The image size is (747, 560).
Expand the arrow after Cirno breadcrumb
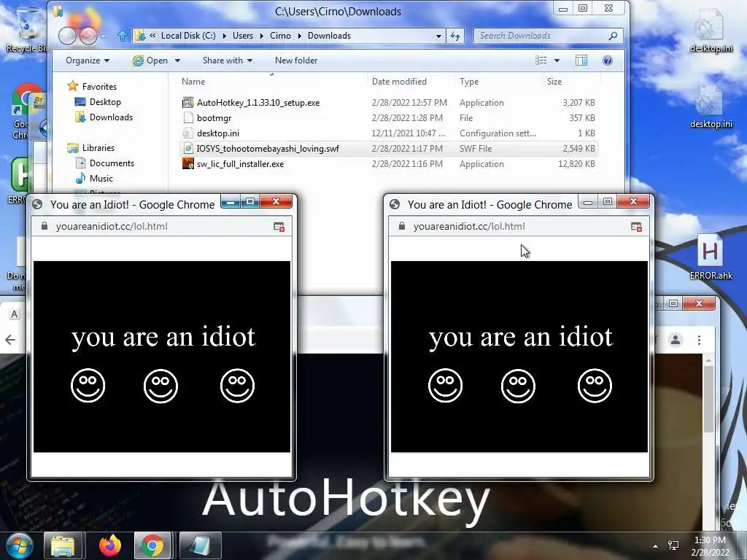coord(299,36)
